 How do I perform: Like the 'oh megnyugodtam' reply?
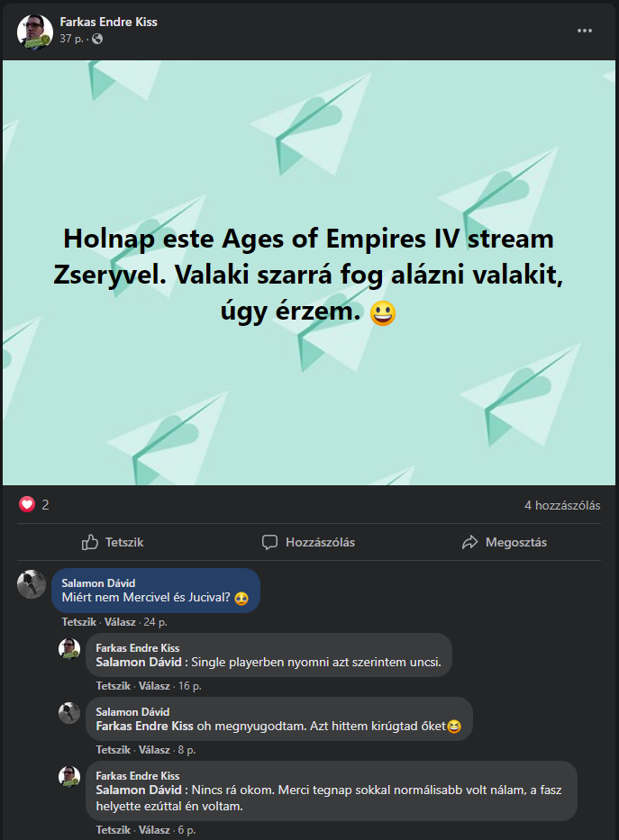(x=114, y=750)
